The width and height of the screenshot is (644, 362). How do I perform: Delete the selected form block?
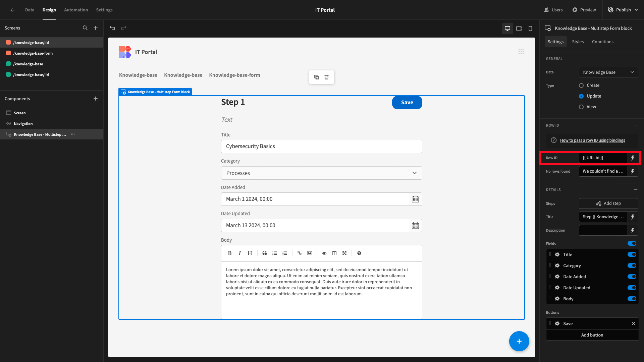327,77
